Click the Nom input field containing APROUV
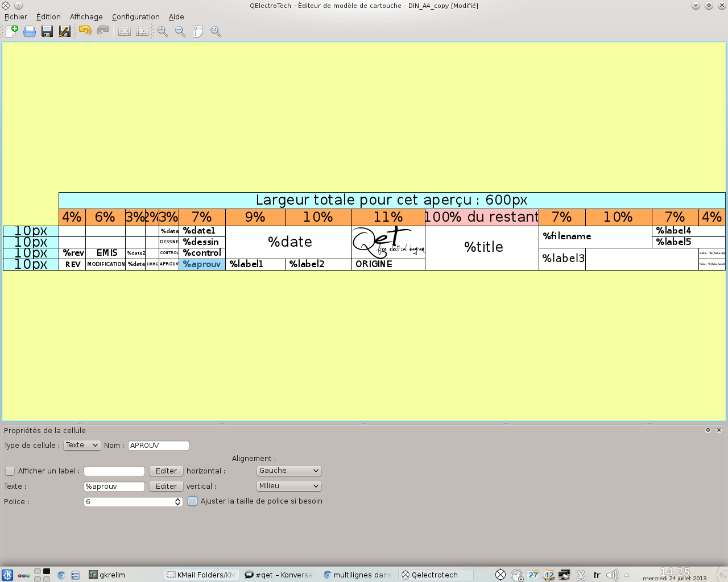 click(159, 445)
